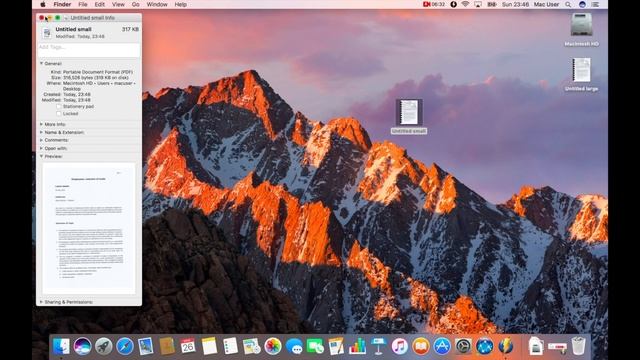The image size is (640, 360).
Task: Open iBooks orange book icon
Action: pos(421,347)
